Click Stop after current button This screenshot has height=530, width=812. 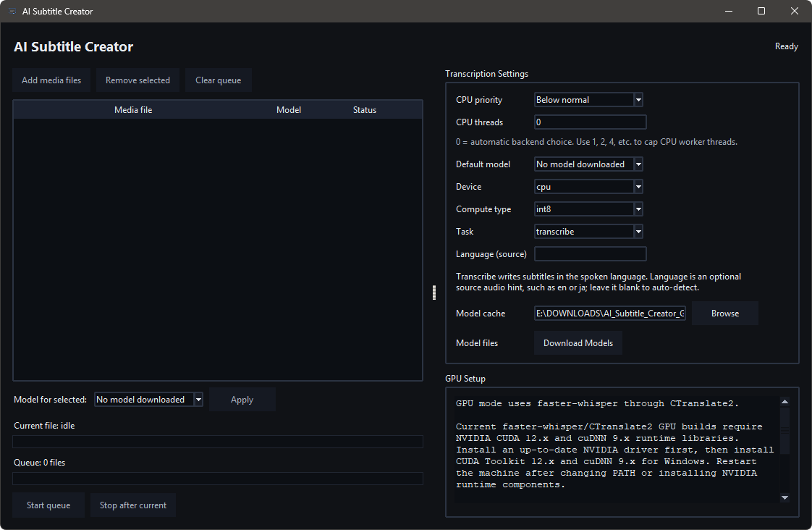133,505
